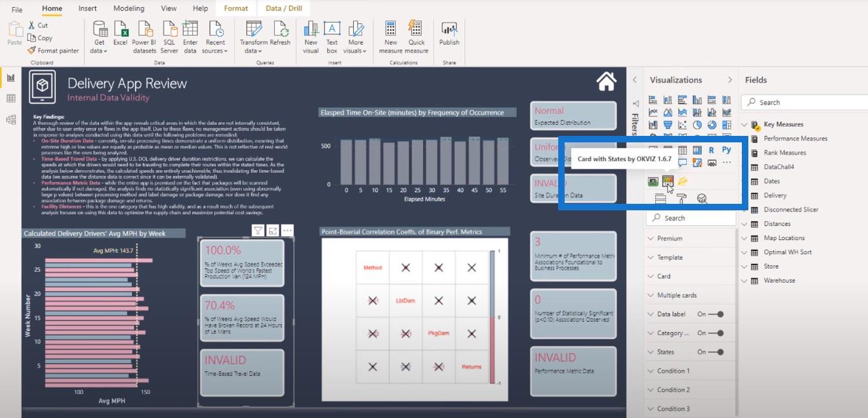868x418 pixels.
Task: Click the filter icon on the selected visual header
Action: click(x=258, y=230)
